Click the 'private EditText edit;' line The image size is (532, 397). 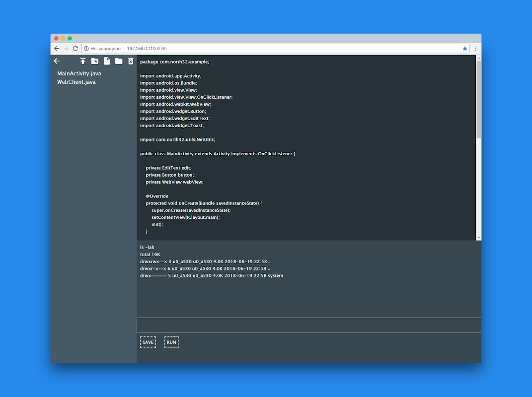(168, 168)
